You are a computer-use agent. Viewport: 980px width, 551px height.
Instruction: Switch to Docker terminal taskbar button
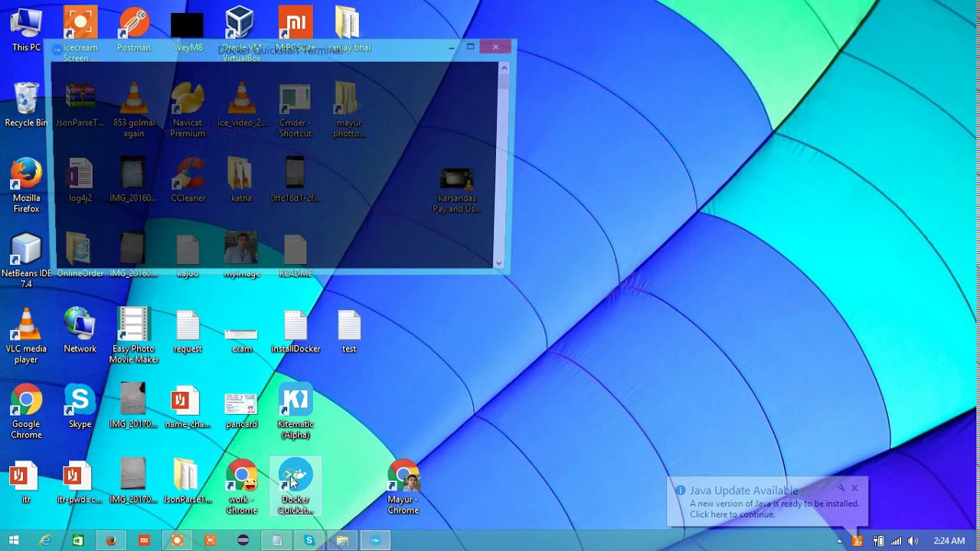coord(375,541)
